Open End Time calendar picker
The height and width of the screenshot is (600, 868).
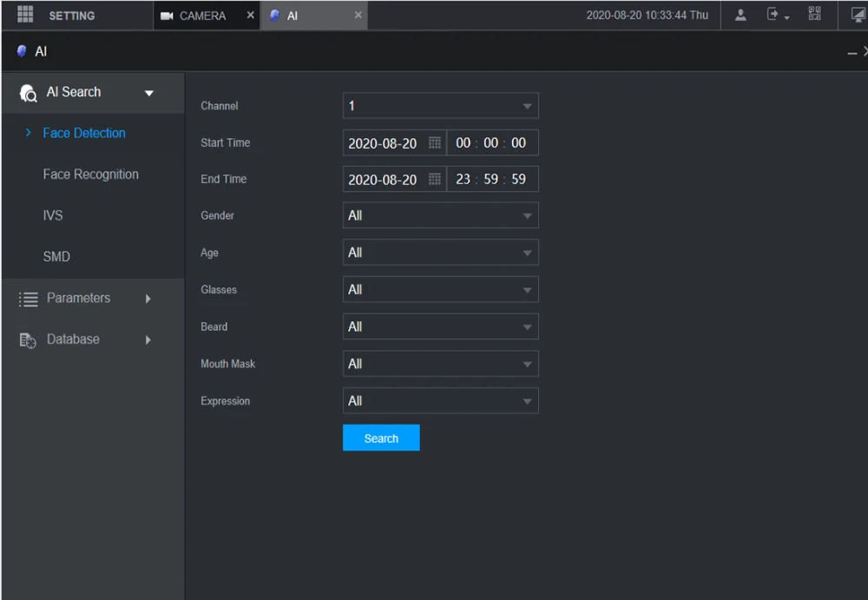tap(435, 180)
